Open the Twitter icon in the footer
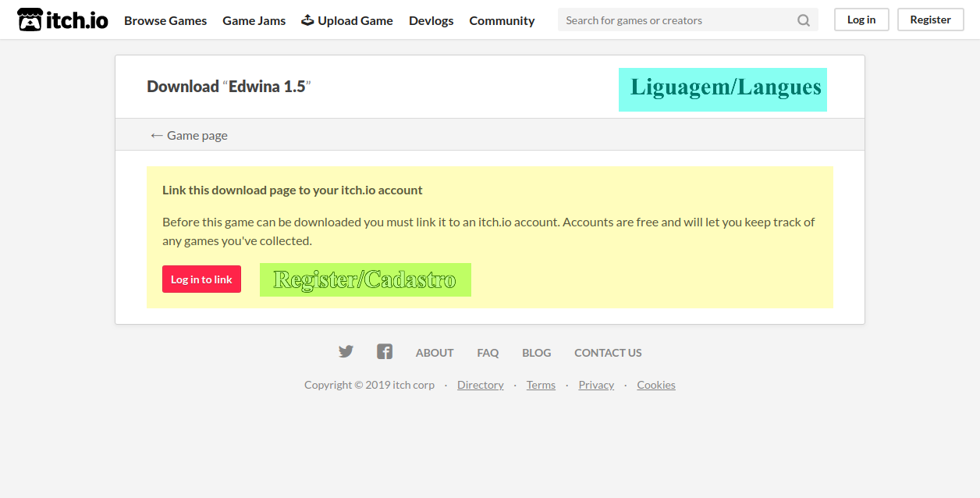The image size is (980, 498). point(346,352)
